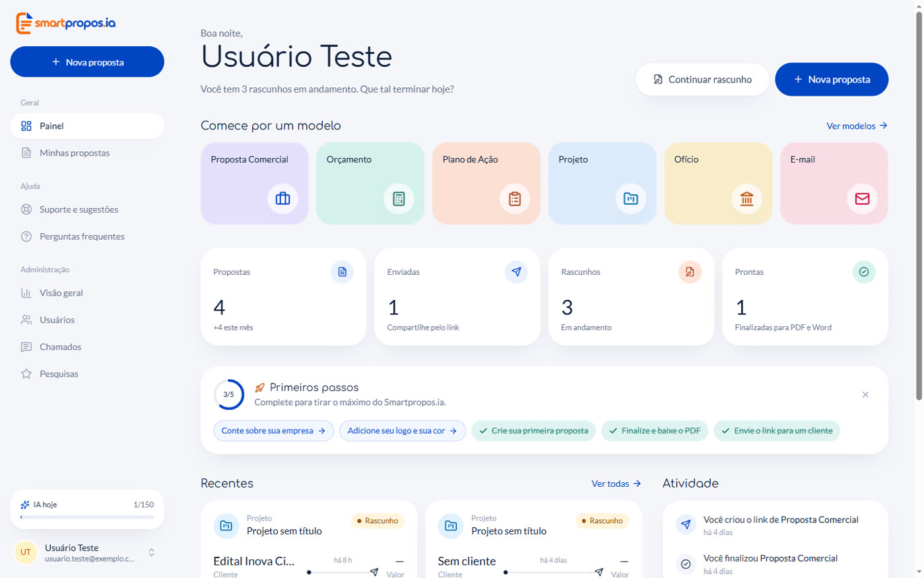Click the header Nova proposta button
924x578 pixels.
click(832, 79)
